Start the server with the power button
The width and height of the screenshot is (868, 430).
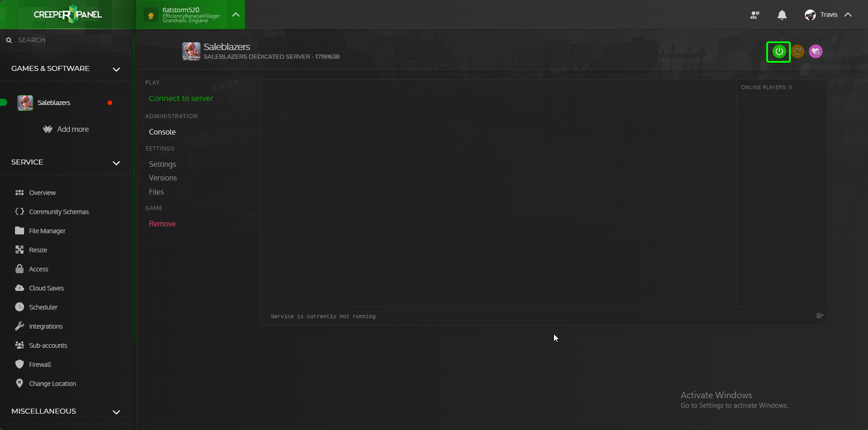click(779, 51)
